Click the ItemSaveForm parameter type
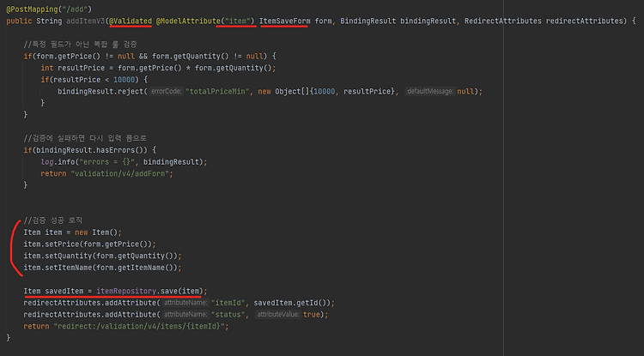The width and height of the screenshot is (644, 356). point(284,21)
